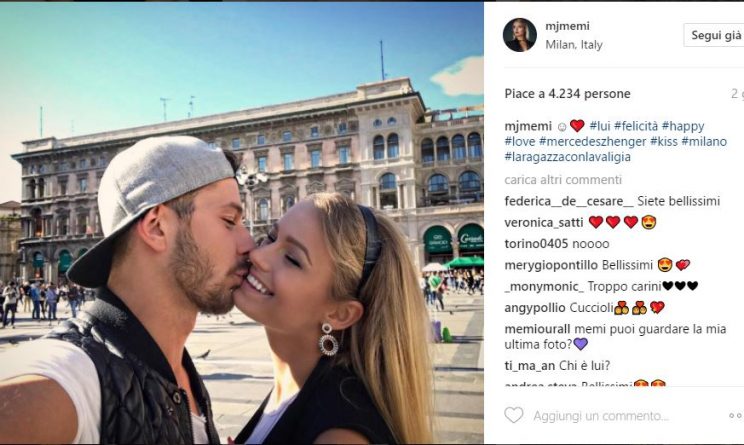Open merygiopontillo commenter profile
Image resolution: width=744 pixels, height=445 pixels.
click(x=551, y=265)
